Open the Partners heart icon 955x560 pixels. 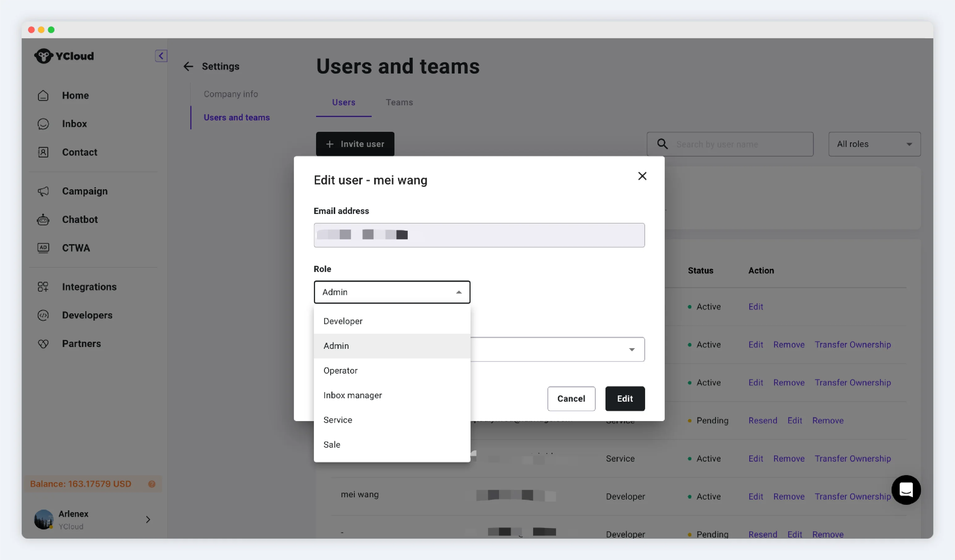point(43,344)
